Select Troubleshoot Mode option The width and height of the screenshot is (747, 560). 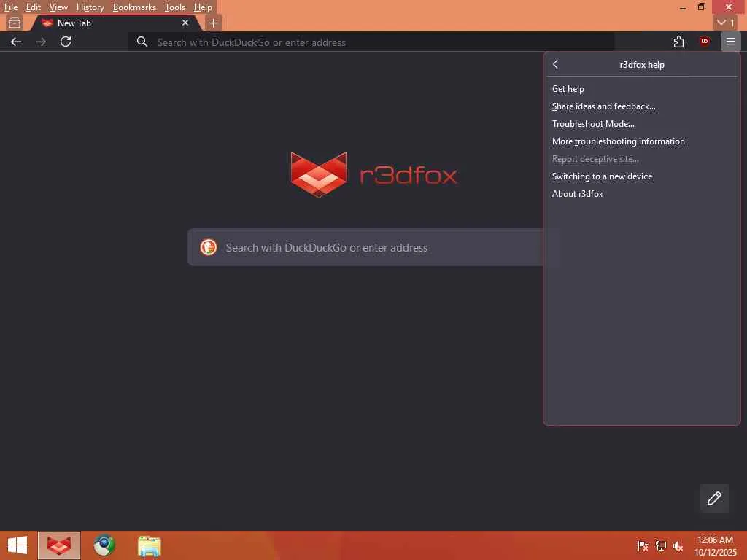pyautogui.click(x=642, y=124)
